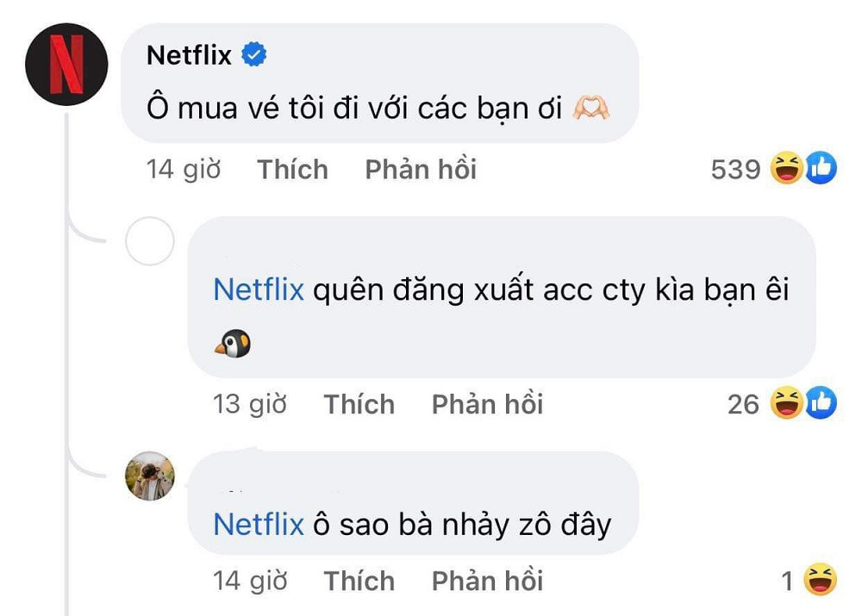Click the laughing reaction icon showing 26 reactions
The width and height of the screenshot is (862, 616).
(x=784, y=404)
